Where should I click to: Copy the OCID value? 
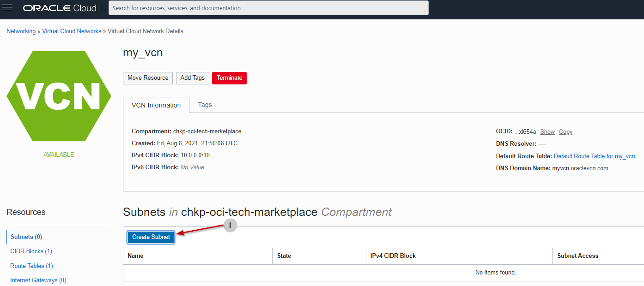point(565,132)
